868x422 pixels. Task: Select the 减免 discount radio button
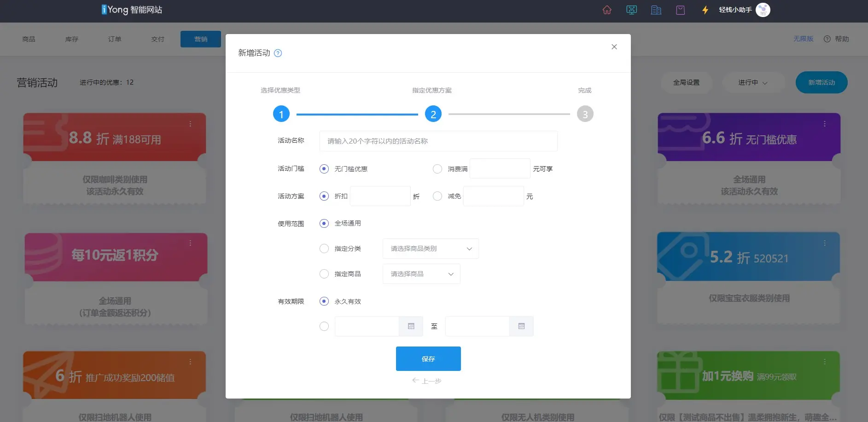437,197
